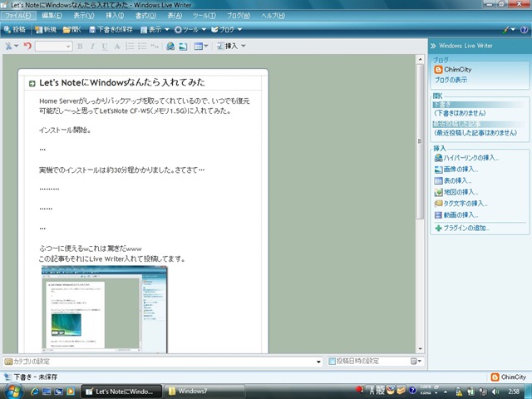Click 地図の挿入 in sidebar
Viewport: 532px width, 399px height.
tap(456, 192)
